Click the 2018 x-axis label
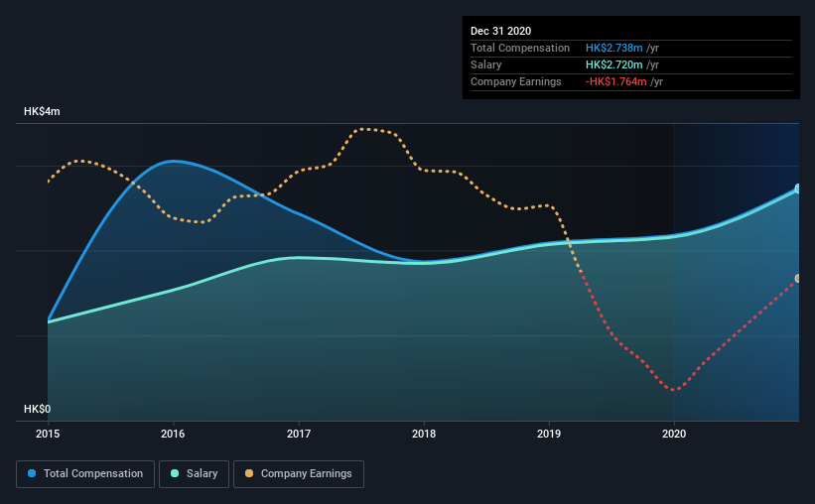Viewport: 815px width, 504px height. point(424,434)
